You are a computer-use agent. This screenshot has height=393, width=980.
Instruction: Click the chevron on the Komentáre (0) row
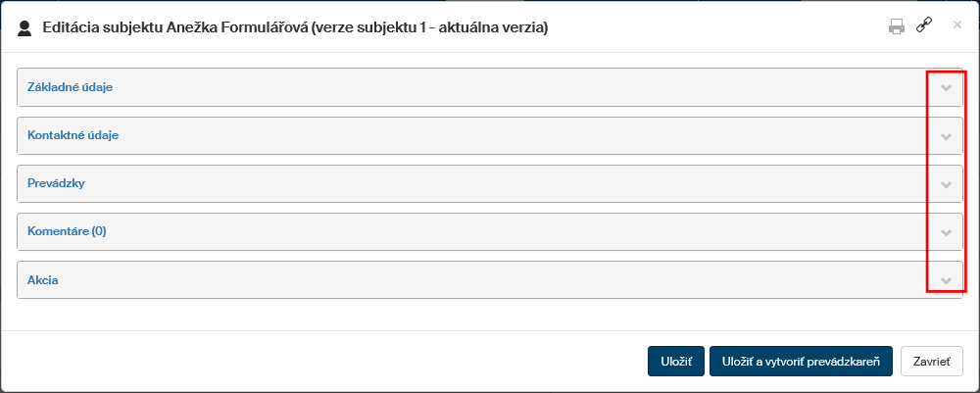point(946,232)
